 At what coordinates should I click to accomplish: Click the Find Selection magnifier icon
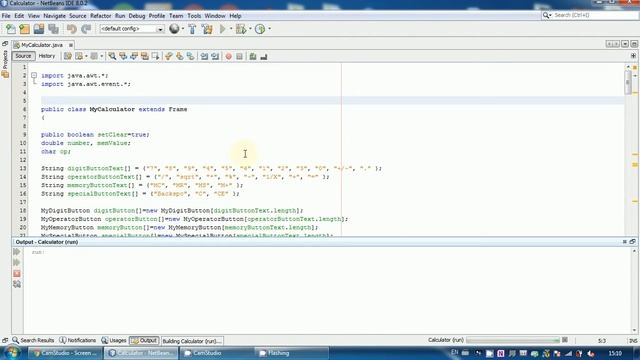coord(112,56)
